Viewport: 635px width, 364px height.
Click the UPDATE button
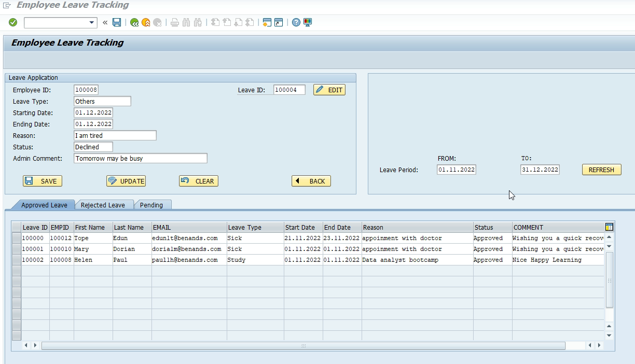point(126,181)
